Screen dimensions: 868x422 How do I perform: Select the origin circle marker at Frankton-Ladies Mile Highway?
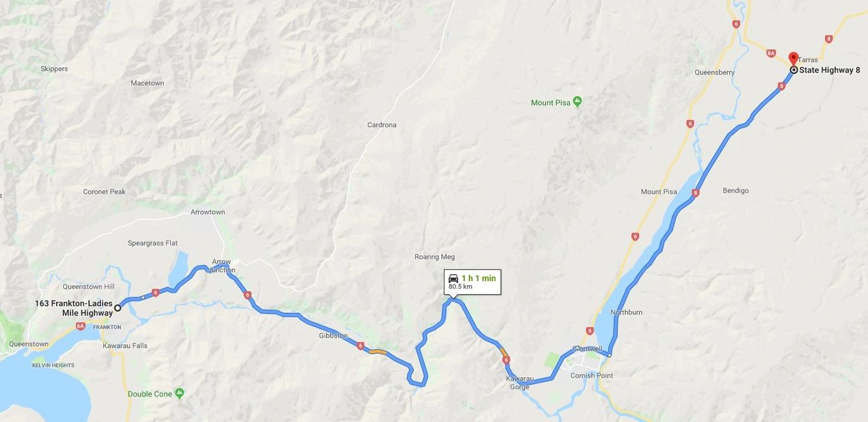pyautogui.click(x=118, y=308)
